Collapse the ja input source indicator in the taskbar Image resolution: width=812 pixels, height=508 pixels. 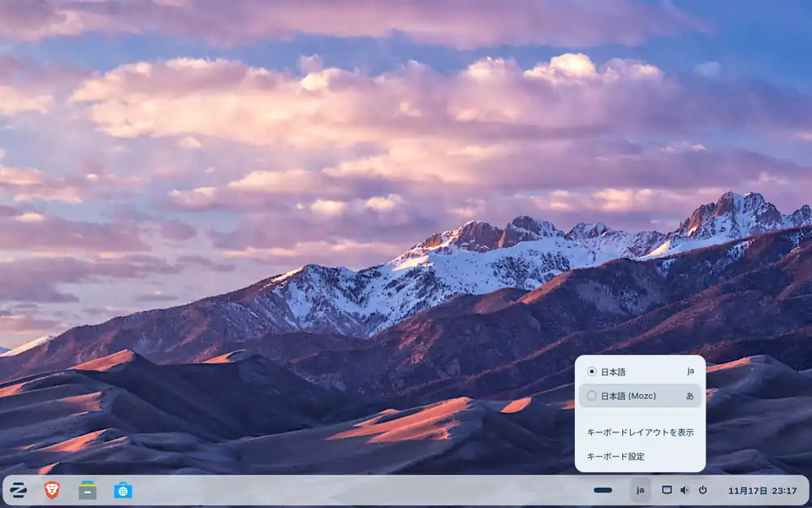pyautogui.click(x=640, y=490)
